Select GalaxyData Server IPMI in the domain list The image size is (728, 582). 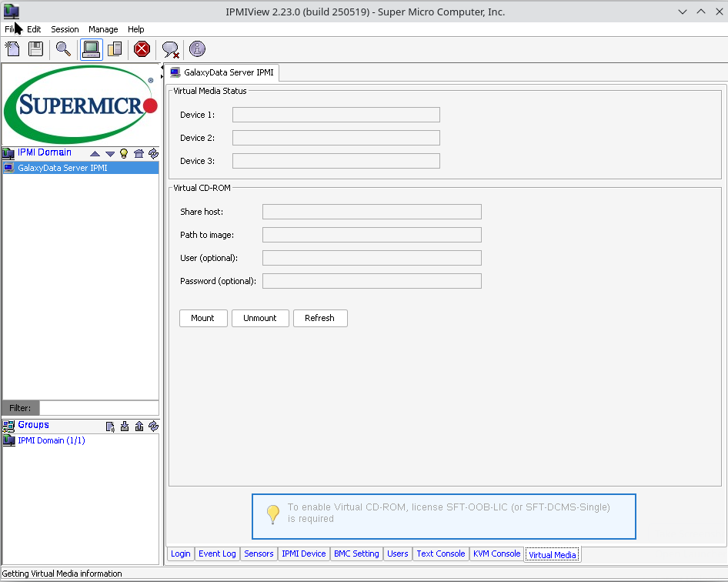click(x=80, y=168)
